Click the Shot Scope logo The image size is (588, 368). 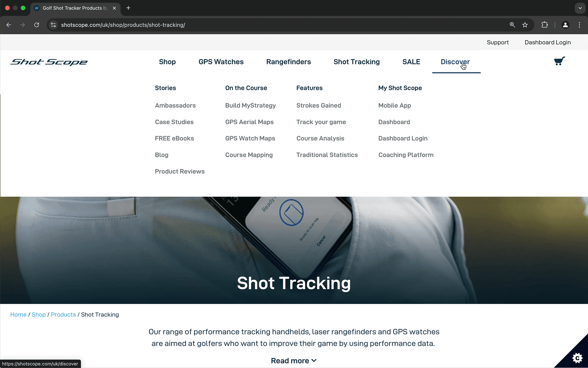[49, 62]
